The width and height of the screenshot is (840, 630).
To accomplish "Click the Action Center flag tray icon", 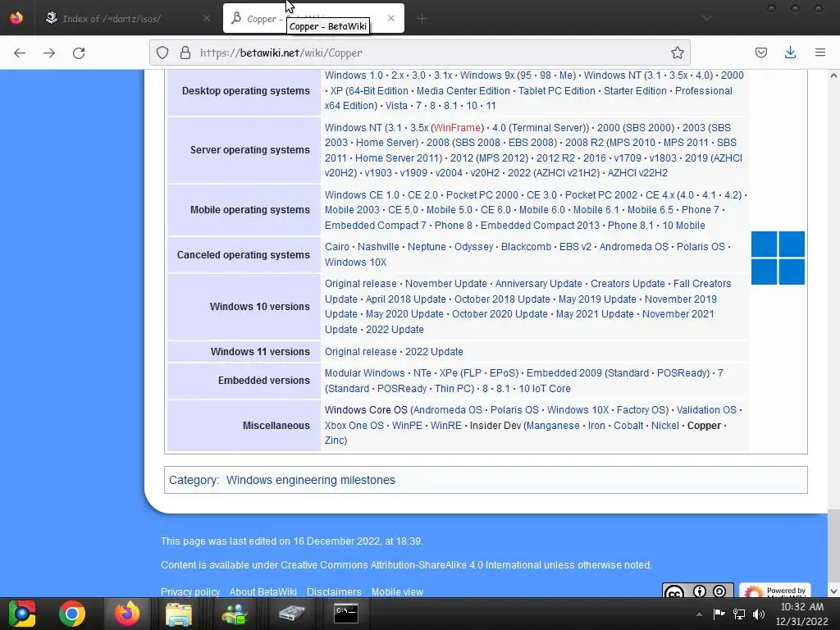I will (719, 614).
